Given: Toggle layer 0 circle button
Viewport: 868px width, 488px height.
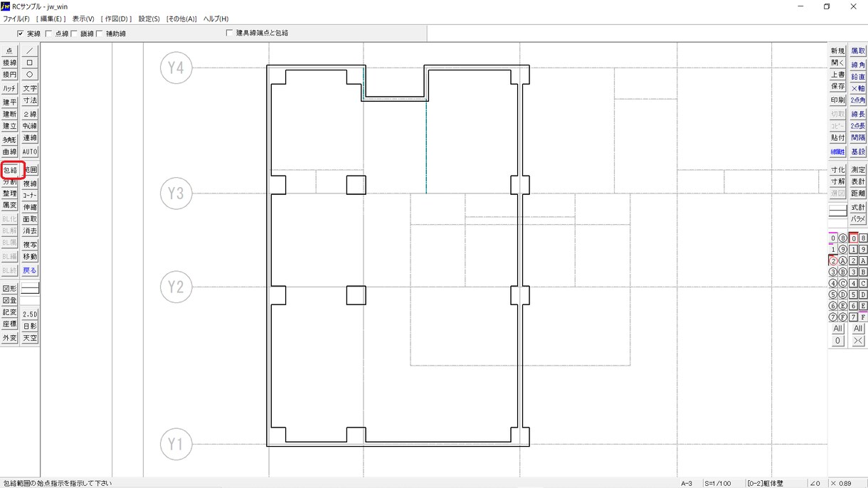Looking at the screenshot, I should pyautogui.click(x=833, y=239).
